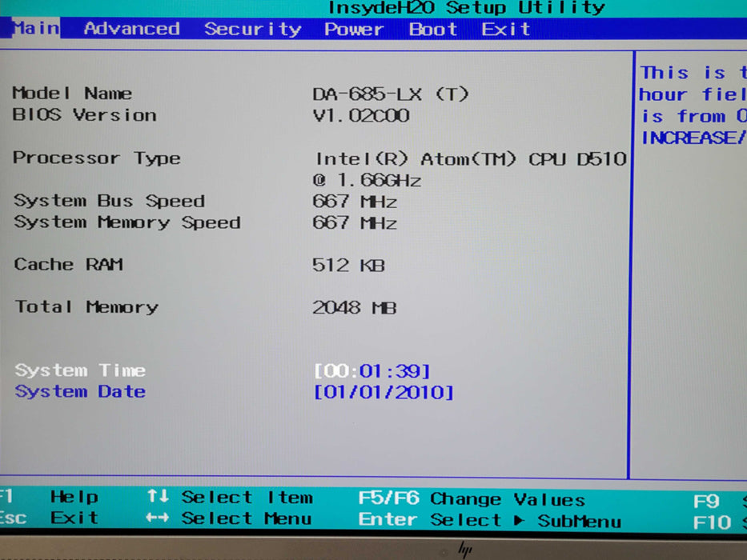
Task: Click the Esc Exit hint
Action: (x=48, y=518)
